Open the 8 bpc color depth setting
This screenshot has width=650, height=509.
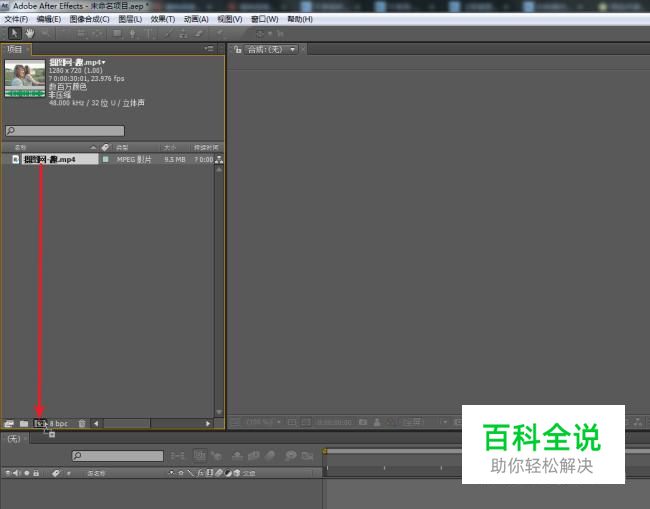[58, 424]
